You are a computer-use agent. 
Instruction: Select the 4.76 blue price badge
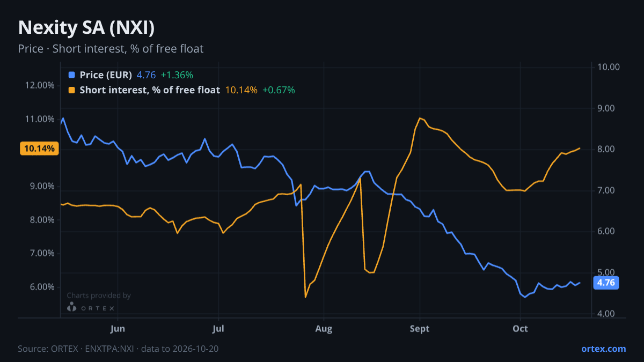606,283
